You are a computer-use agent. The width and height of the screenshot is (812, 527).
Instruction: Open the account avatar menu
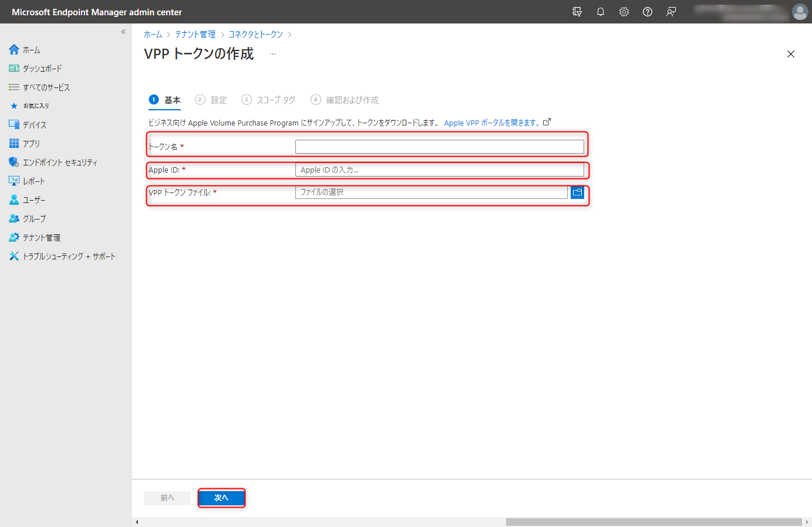point(800,12)
